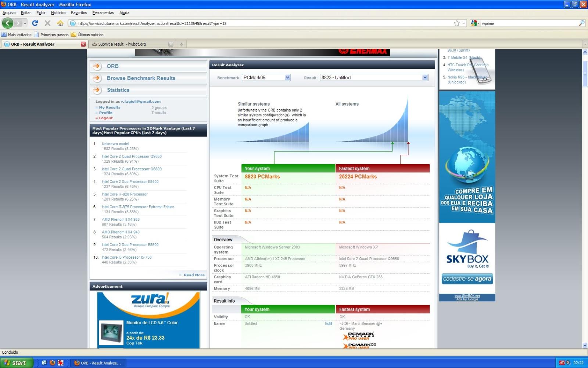Open the Ajuda menu

(124, 13)
